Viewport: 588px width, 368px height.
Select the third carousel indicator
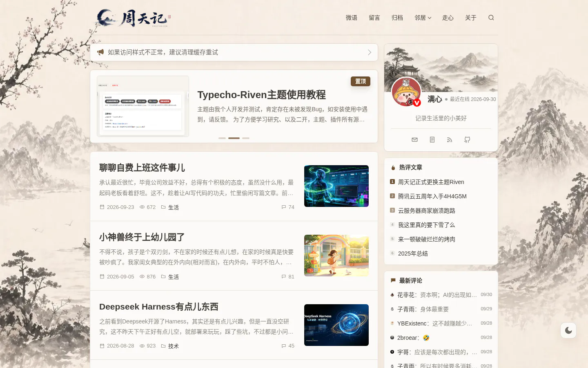[x=246, y=138]
